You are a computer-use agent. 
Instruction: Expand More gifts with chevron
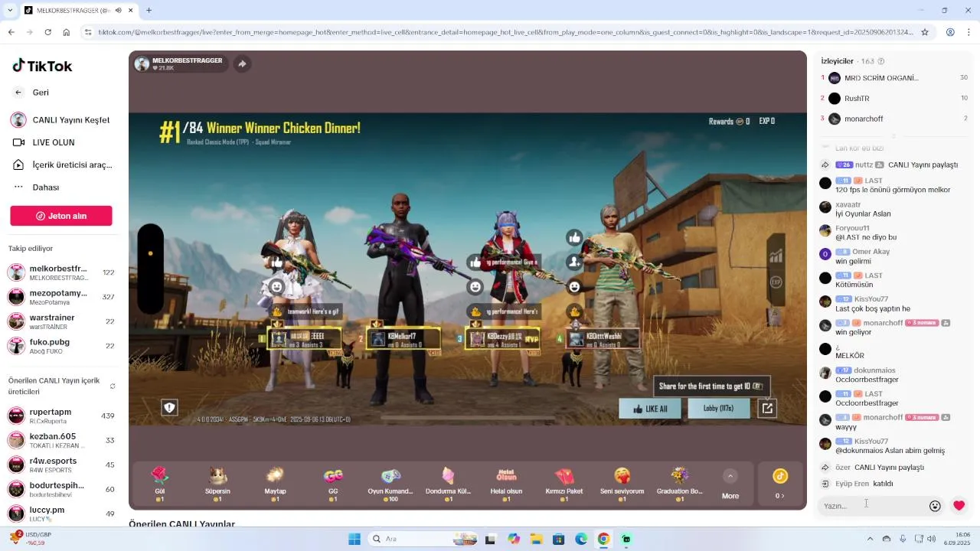[x=730, y=476]
